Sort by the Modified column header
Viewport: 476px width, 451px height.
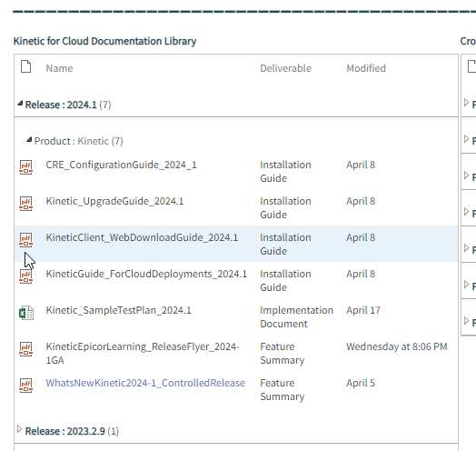coord(366,68)
